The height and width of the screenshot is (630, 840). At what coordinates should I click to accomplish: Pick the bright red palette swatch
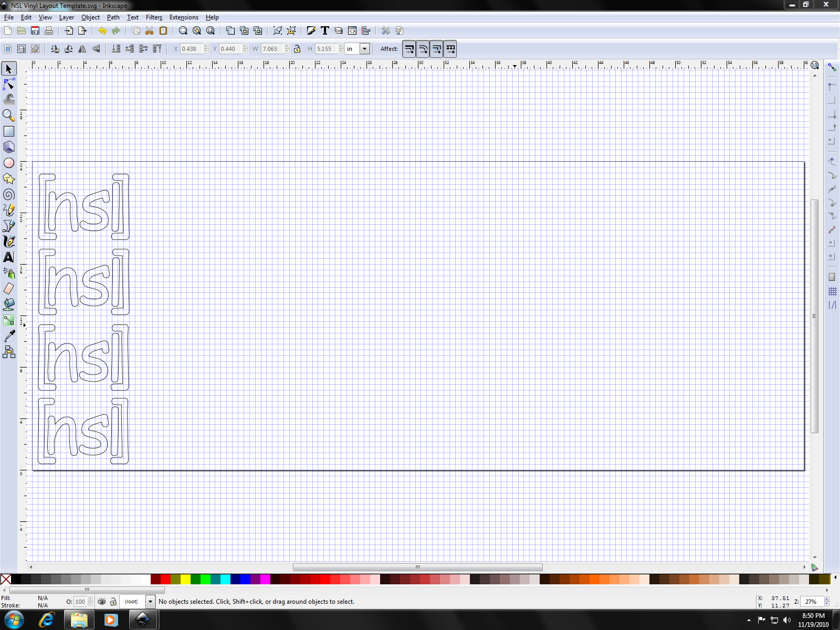coord(165,579)
